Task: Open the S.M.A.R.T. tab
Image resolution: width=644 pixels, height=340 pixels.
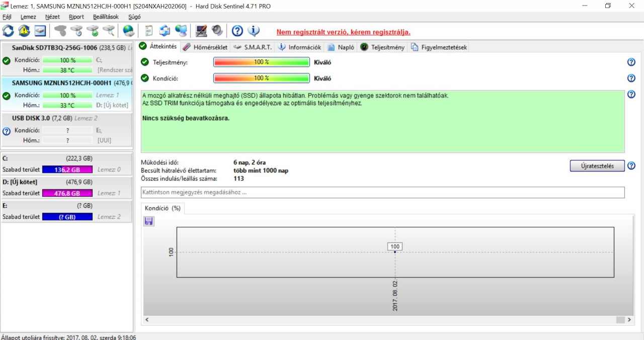Action: point(253,47)
